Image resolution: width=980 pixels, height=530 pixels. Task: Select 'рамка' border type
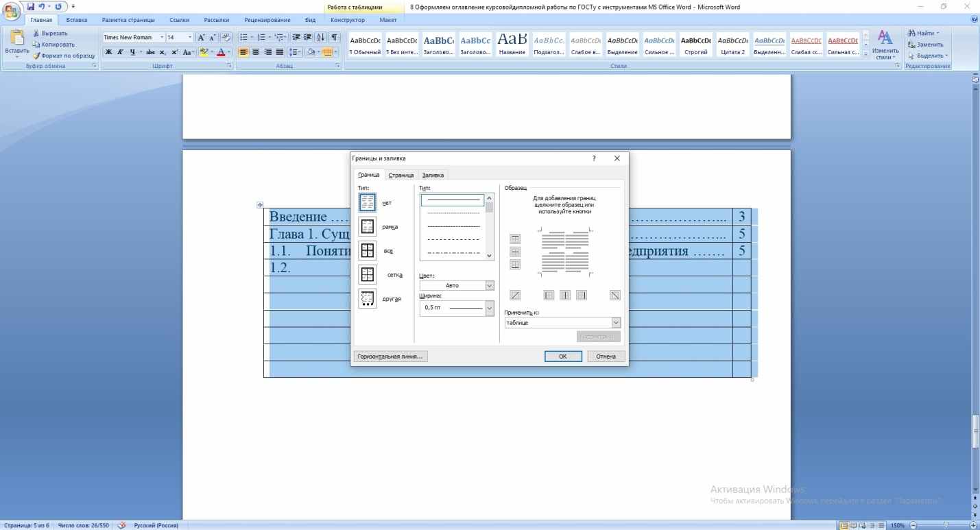[x=368, y=226]
